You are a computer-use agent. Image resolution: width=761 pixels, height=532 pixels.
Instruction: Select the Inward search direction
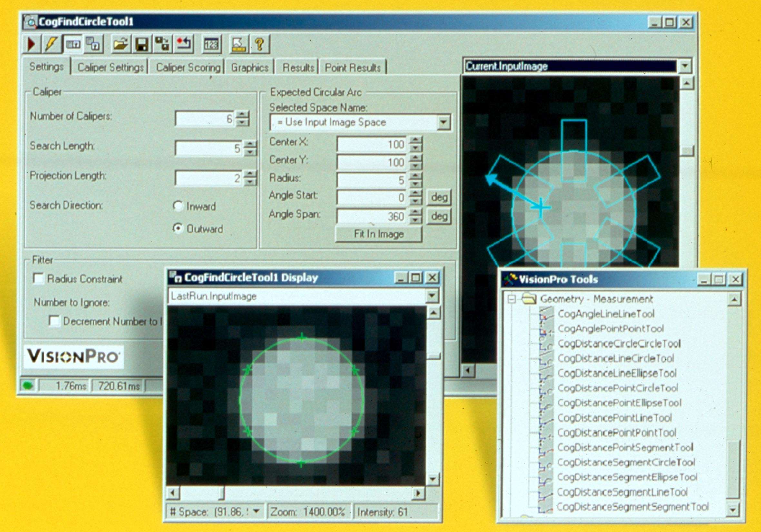coord(178,206)
